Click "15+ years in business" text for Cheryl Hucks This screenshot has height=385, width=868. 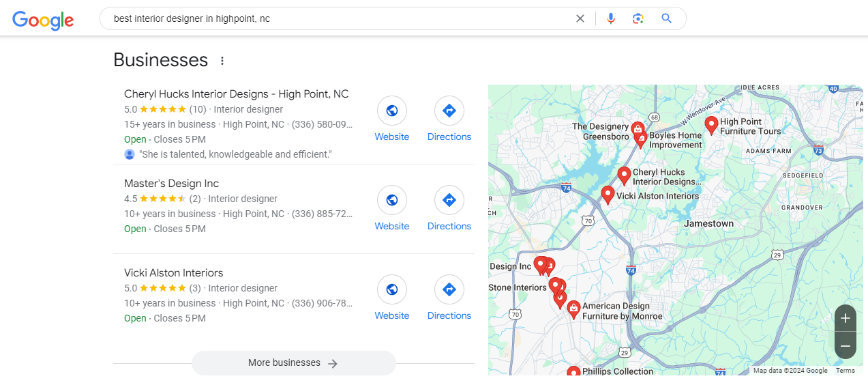click(170, 124)
